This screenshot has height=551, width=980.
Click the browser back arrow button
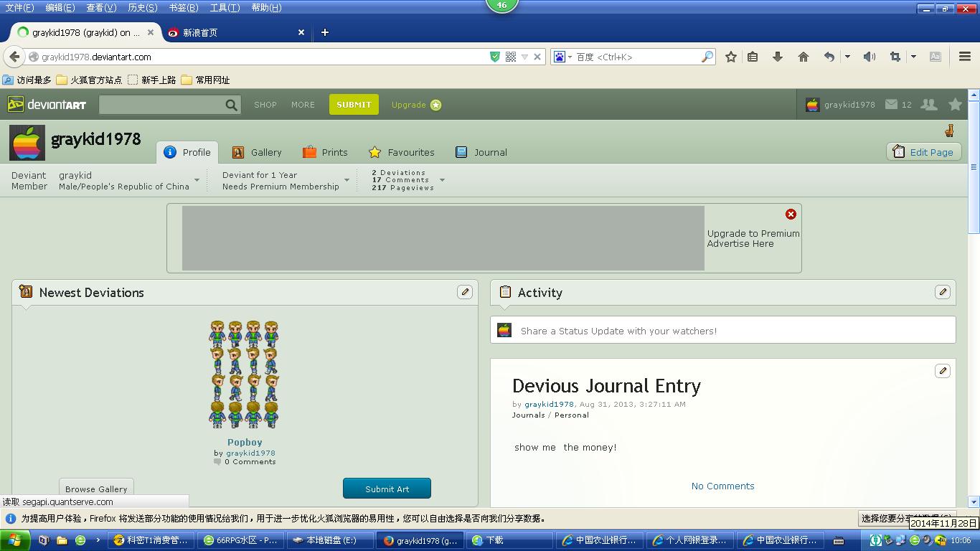pos(14,57)
